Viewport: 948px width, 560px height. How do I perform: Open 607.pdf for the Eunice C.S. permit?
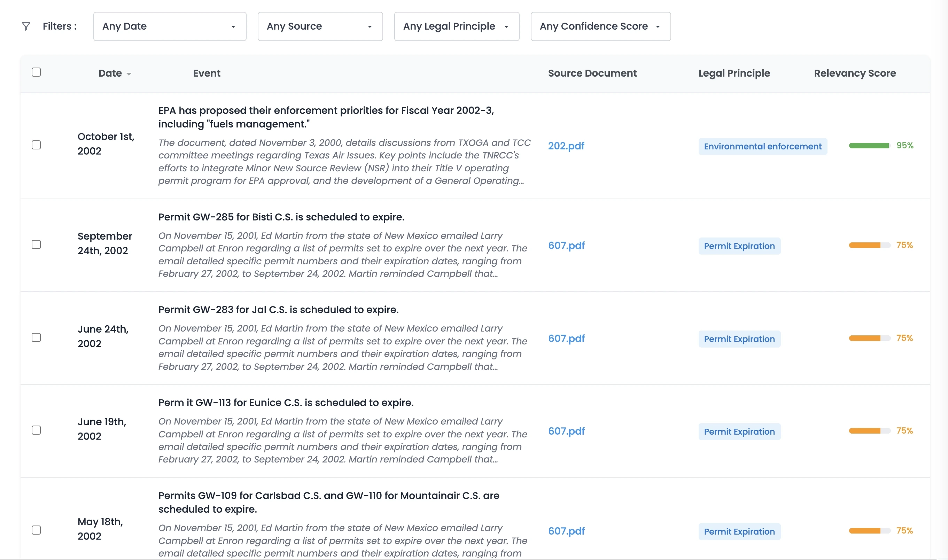pos(566,431)
